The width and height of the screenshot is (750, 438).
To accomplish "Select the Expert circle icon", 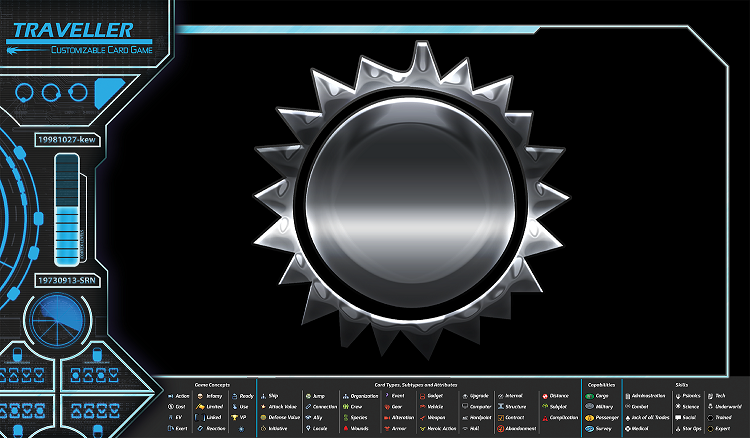I will click(710, 428).
